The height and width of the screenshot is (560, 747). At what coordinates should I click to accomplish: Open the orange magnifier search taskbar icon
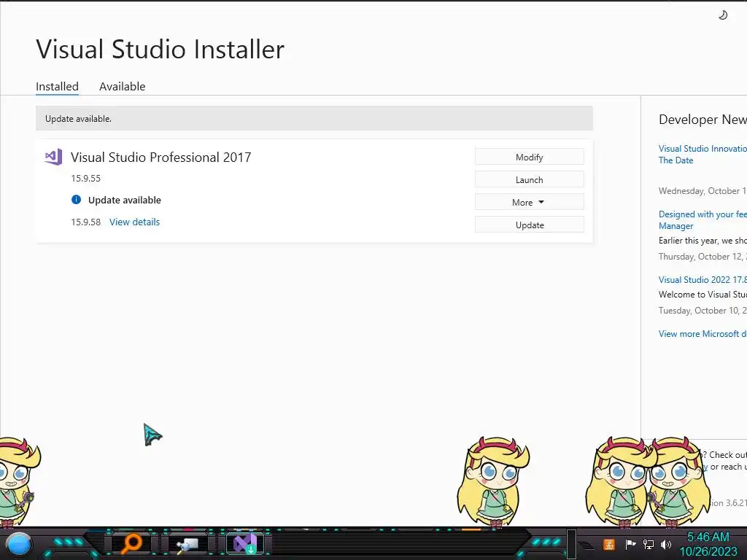click(131, 544)
